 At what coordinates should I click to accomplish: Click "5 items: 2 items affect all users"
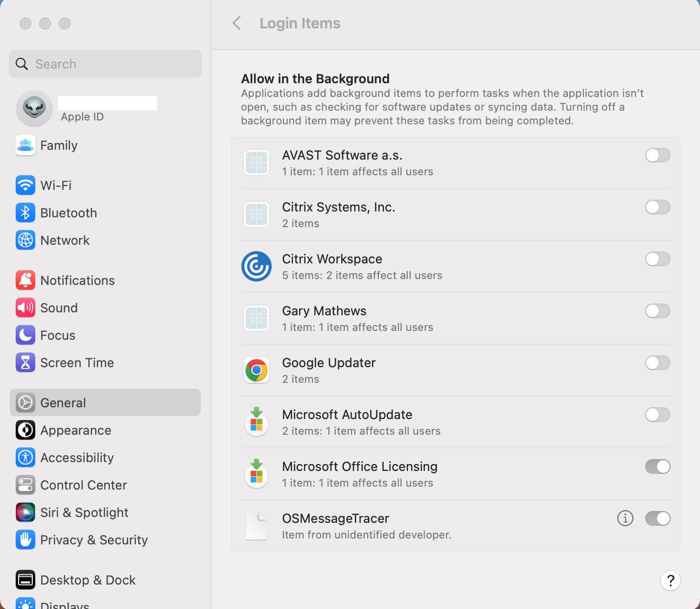tap(362, 275)
